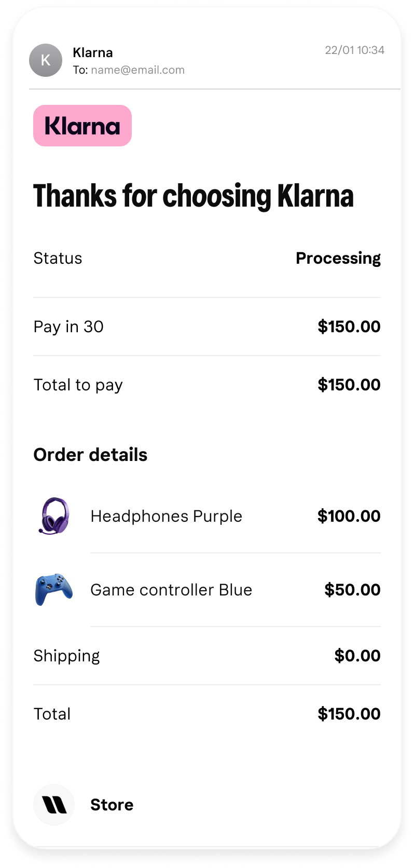Screen dimensions: 414x868
Task: Open the name@email.com recipient address
Action: click(137, 70)
